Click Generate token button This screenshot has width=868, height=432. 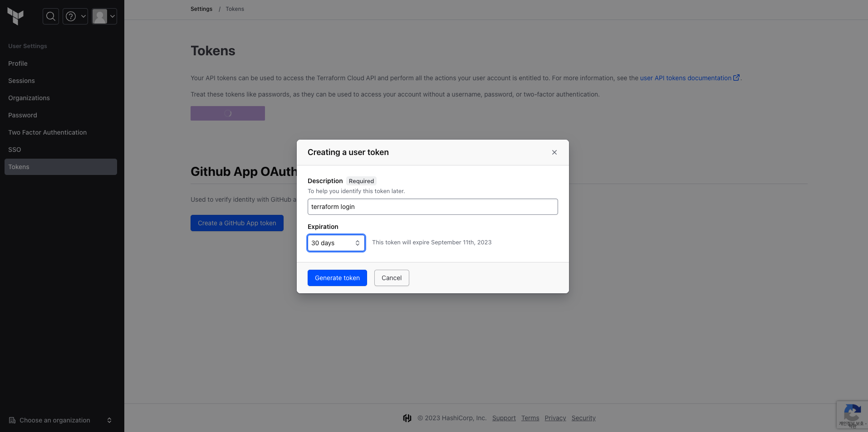337,278
